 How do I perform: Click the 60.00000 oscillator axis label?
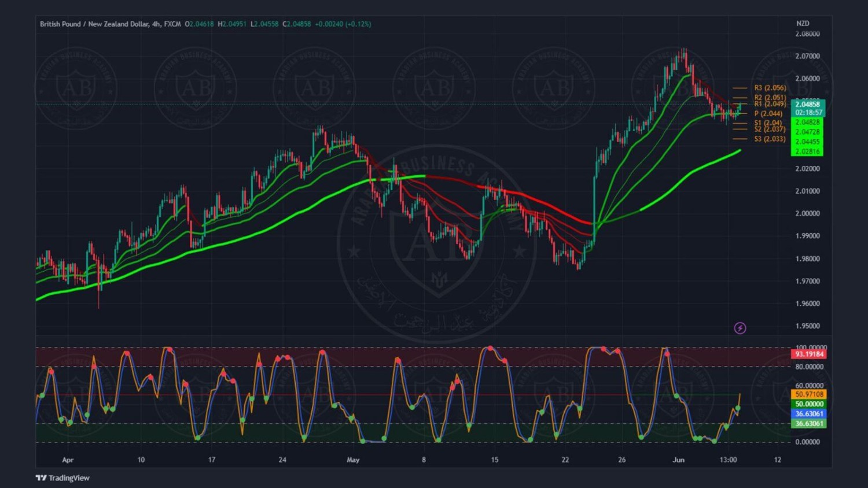pos(810,385)
